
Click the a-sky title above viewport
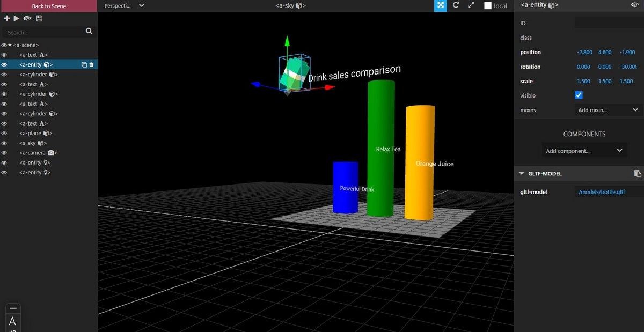pyautogui.click(x=290, y=5)
